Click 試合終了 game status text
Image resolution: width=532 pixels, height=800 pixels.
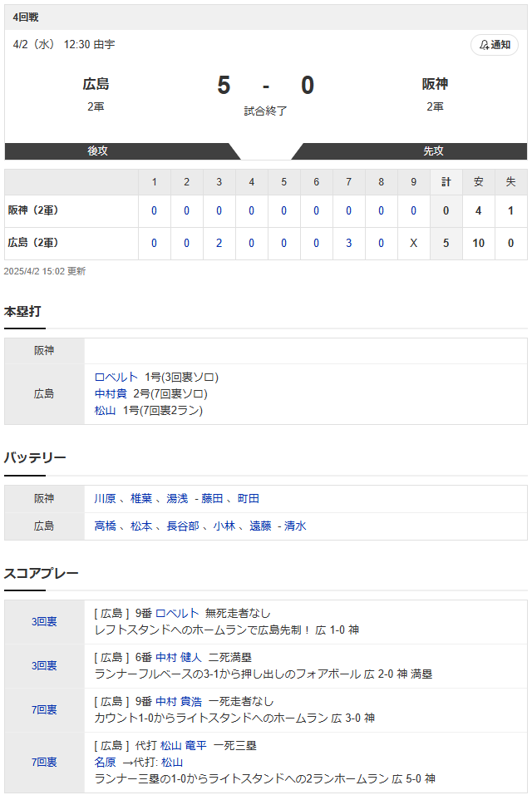click(x=265, y=111)
